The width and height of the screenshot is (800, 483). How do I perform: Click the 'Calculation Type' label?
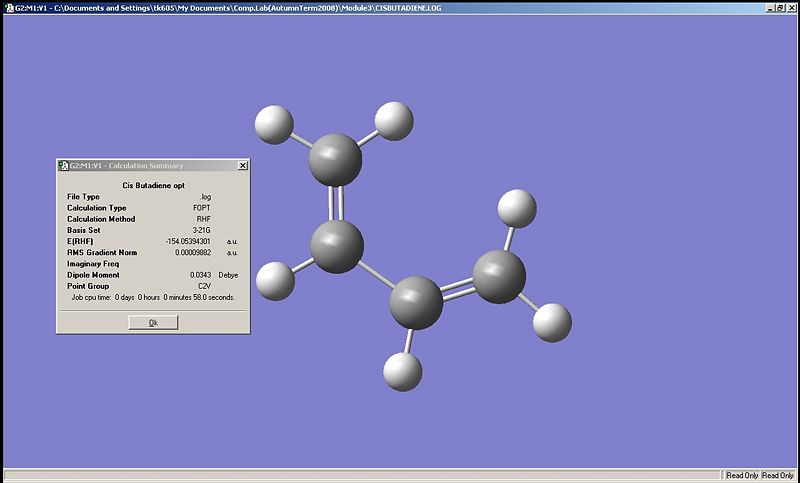[96, 208]
